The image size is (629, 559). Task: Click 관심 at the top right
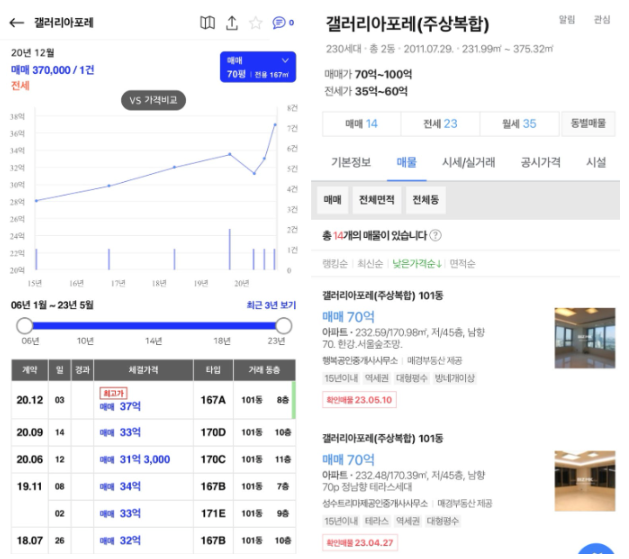pyautogui.click(x=602, y=20)
